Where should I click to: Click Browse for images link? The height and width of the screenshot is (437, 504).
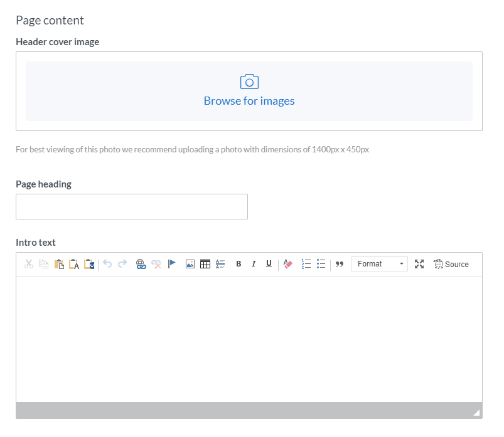tap(249, 100)
